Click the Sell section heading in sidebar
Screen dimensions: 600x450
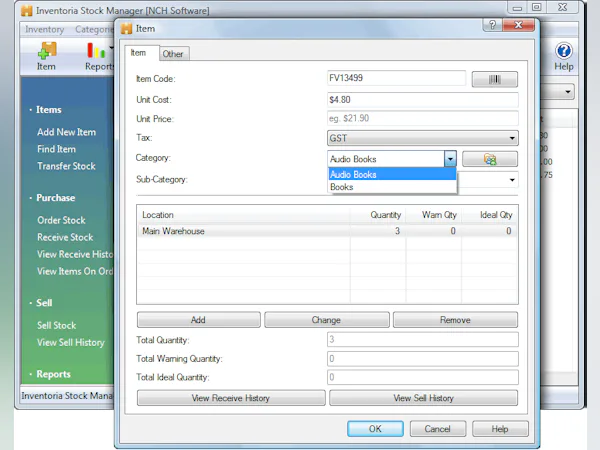click(x=44, y=303)
